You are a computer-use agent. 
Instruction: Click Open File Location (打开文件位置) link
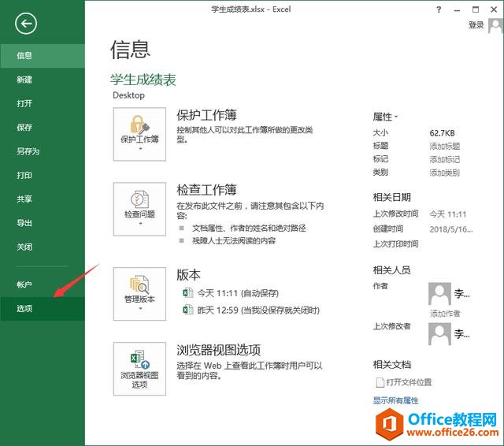(408, 383)
